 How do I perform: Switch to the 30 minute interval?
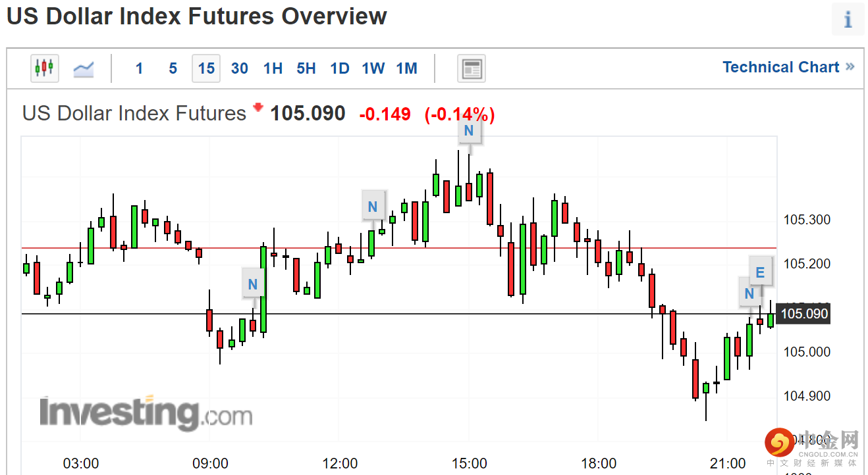coord(240,68)
